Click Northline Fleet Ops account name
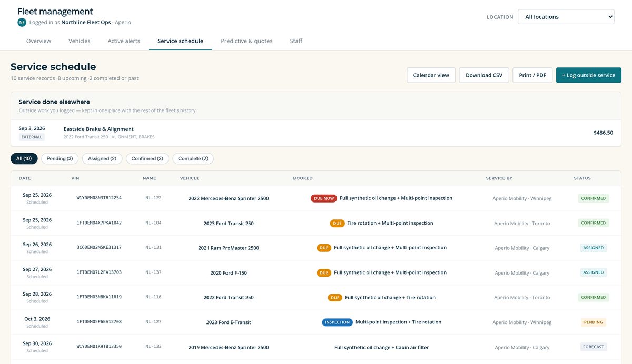 pos(86,22)
